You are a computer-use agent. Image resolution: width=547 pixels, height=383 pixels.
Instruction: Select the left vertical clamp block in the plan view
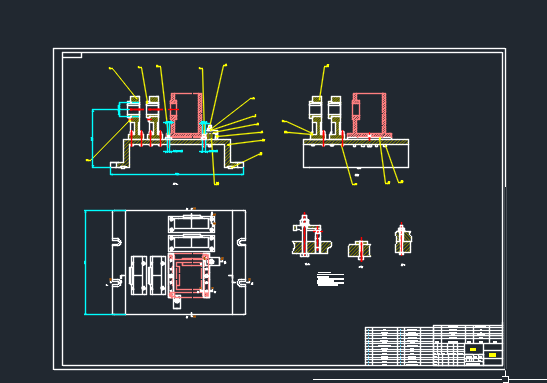pos(138,275)
